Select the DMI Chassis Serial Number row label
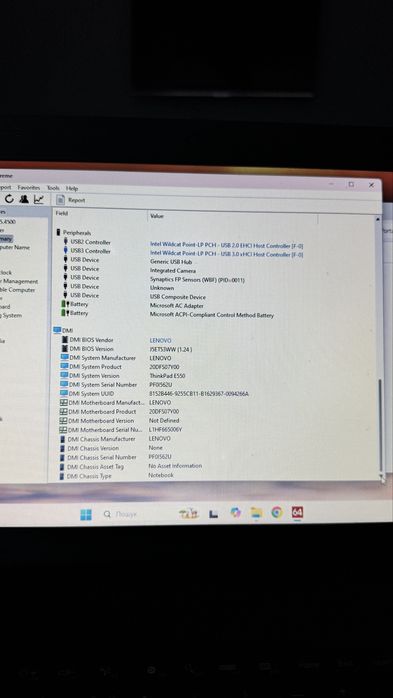 (102, 457)
